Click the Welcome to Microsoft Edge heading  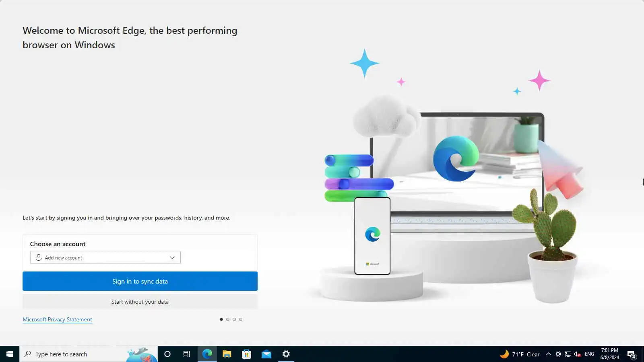130,37
